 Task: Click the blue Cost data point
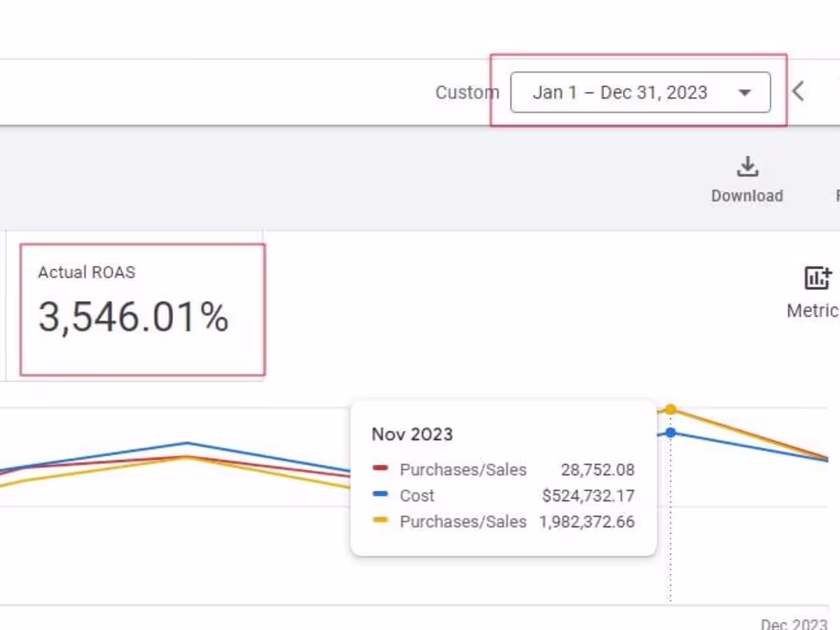[670, 433]
